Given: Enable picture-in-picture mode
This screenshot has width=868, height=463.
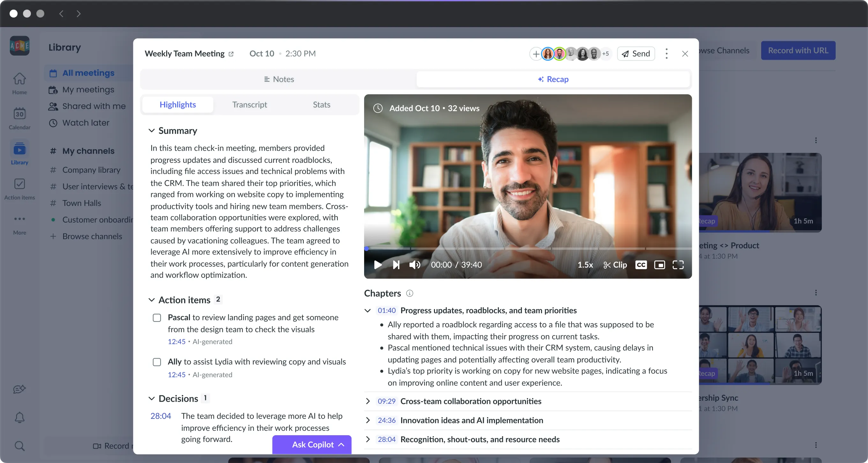Looking at the screenshot, I should click(659, 265).
